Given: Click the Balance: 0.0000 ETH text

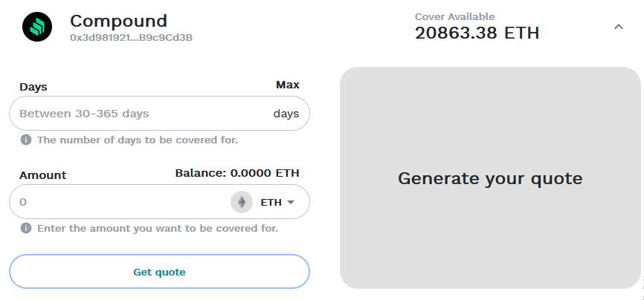Looking at the screenshot, I should click(x=237, y=173).
